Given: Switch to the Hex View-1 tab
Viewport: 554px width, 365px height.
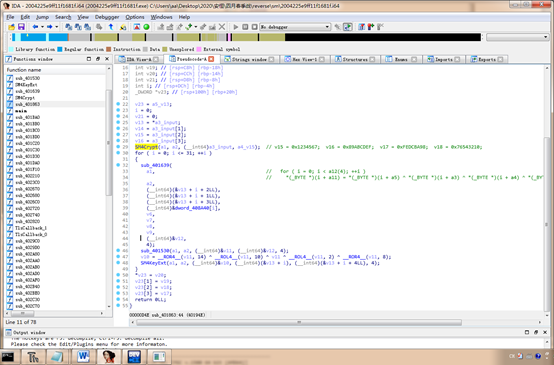Looking at the screenshot, I should tap(304, 59).
